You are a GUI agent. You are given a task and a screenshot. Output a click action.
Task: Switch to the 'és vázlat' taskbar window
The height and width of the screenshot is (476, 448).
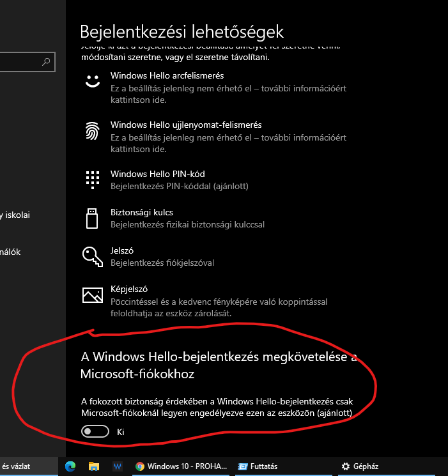(29, 466)
